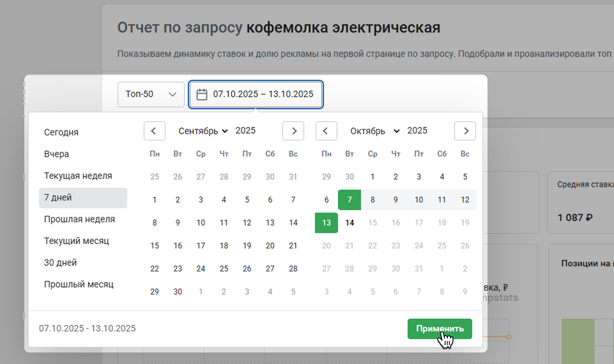Screen dimensions: 614x364
Task: Advance the left calendar to next month
Action: (x=293, y=131)
